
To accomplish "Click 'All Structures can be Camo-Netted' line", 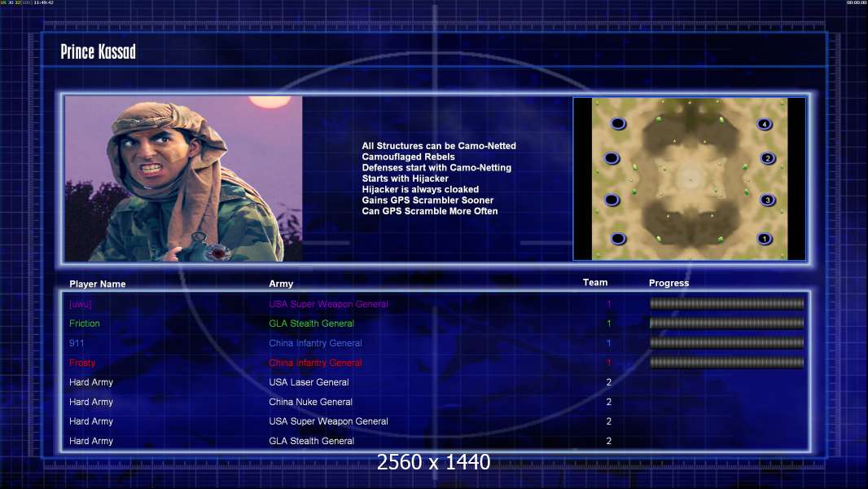I will tap(439, 146).
